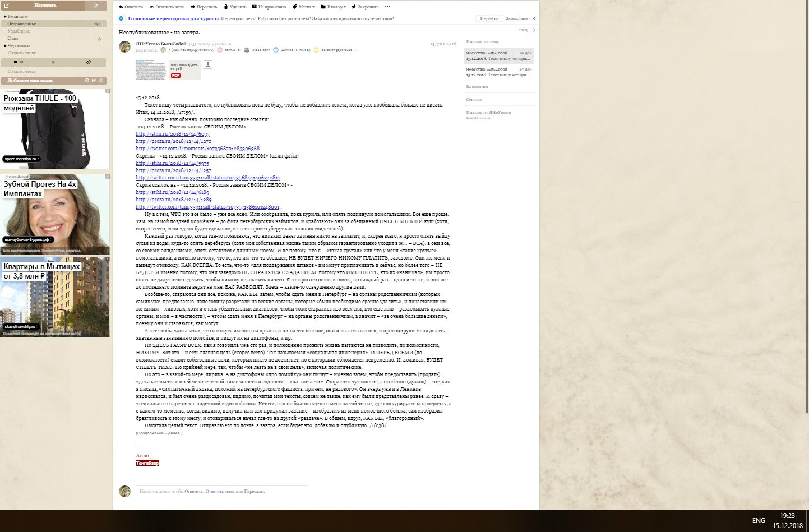Click Переслать in the toolbar

tap(204, 7)
